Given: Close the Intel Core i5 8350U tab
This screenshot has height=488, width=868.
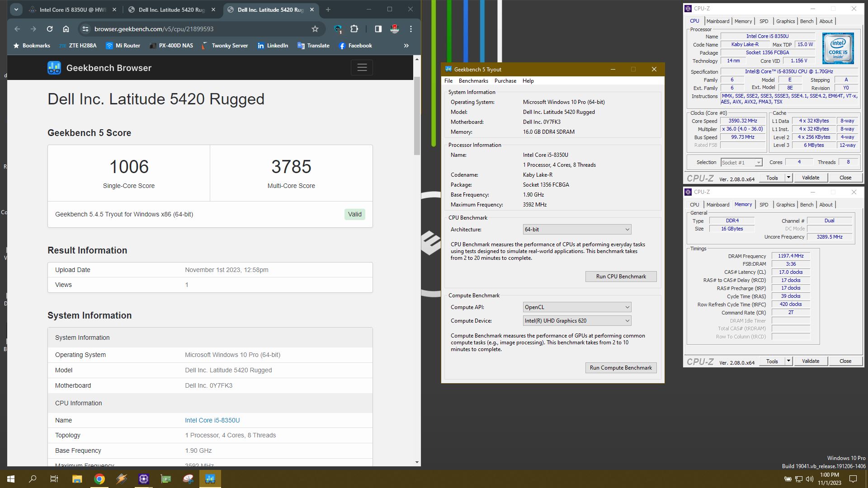Looking at the screenshot, I should click(114, 9).
